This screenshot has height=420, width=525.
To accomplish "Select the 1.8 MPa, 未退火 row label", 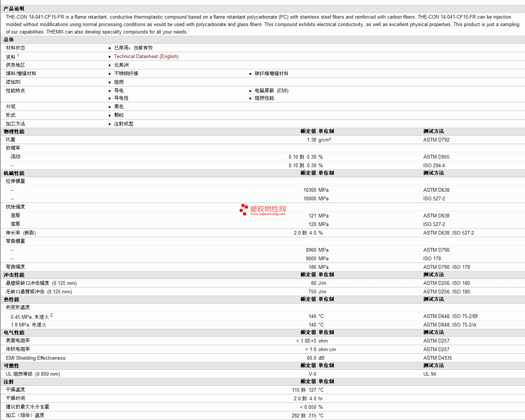I will pos(29,325).
